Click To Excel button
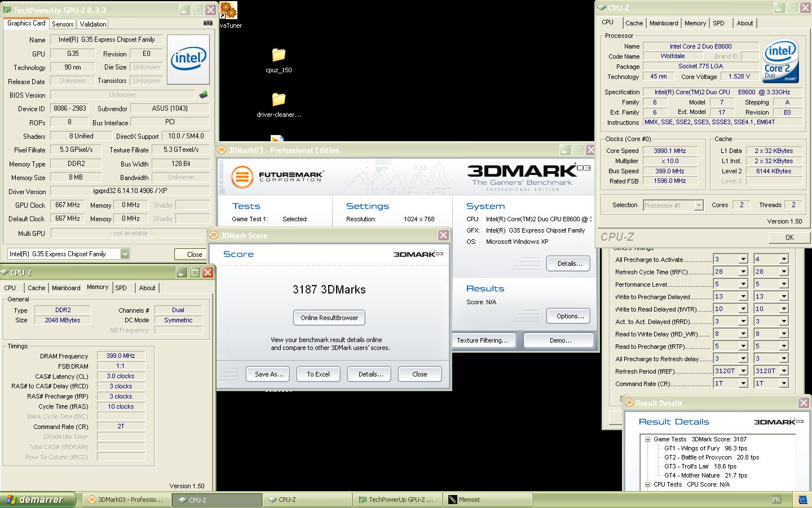The width and height of the screenshot is (812, 508). coord(318,374)
